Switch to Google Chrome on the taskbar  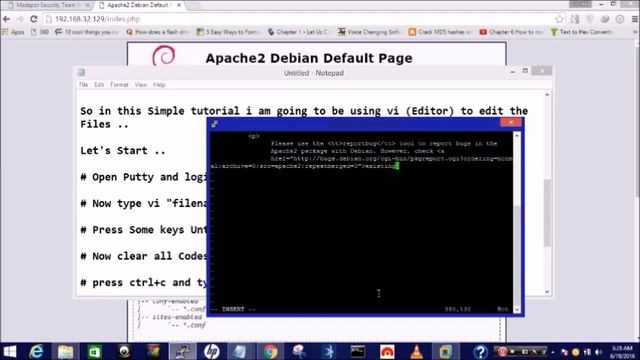(x=270, y=351)
